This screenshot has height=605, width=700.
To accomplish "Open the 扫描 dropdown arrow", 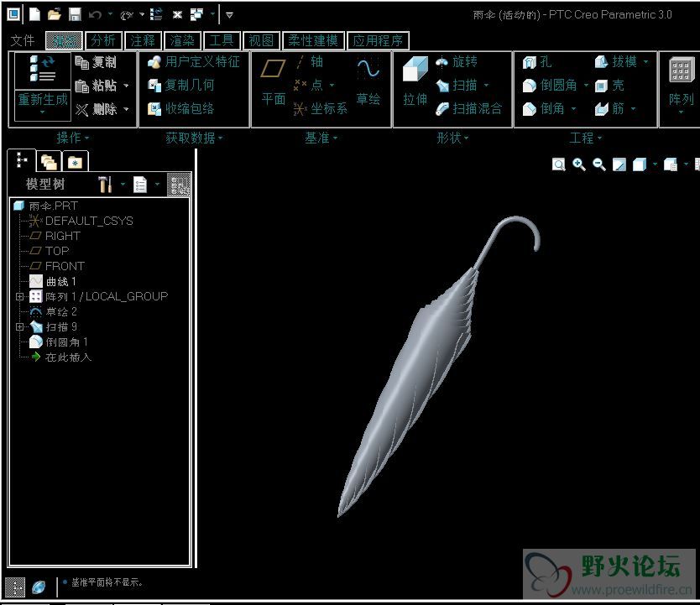I will point(486,85).
